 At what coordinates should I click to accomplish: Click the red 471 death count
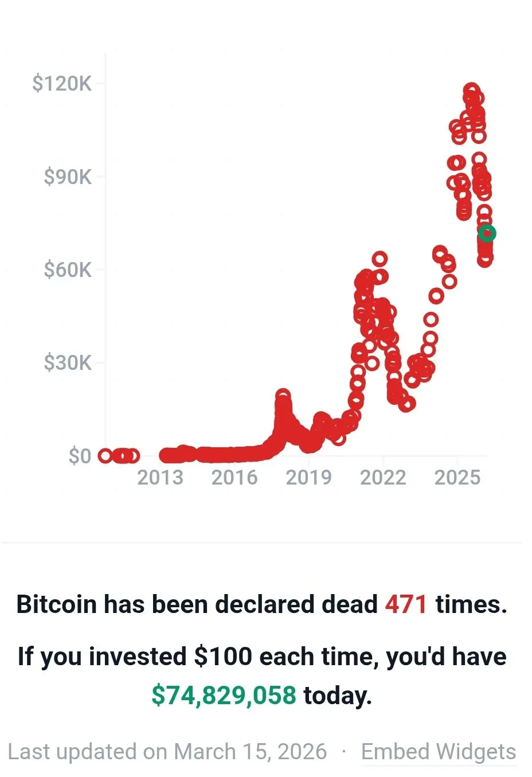406,604
